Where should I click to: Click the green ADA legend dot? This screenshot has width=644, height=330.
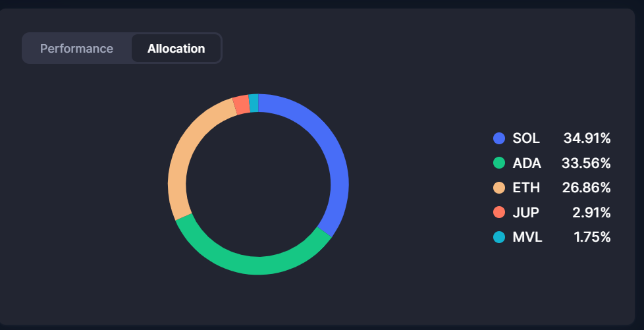point(499,163)
